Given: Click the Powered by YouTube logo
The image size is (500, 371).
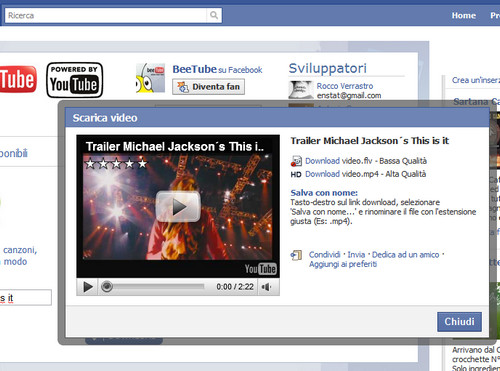Looking at the screenshot, I should tap(75, 80).
